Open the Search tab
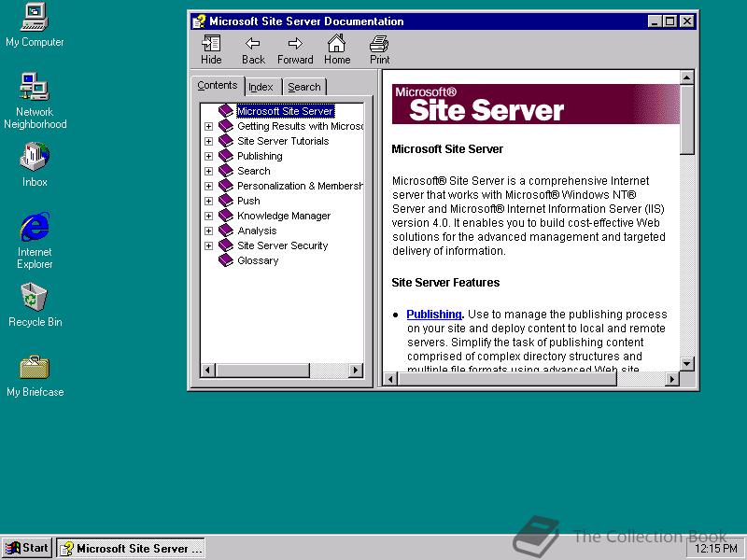The width and height of the screenshot is (747, 560). (304, 87)
